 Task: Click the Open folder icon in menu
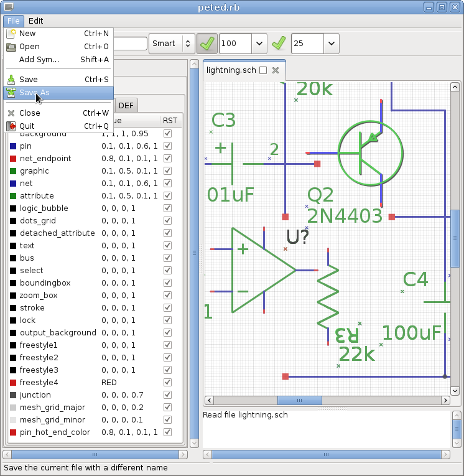pyautogui.click(x=11, y=47)
